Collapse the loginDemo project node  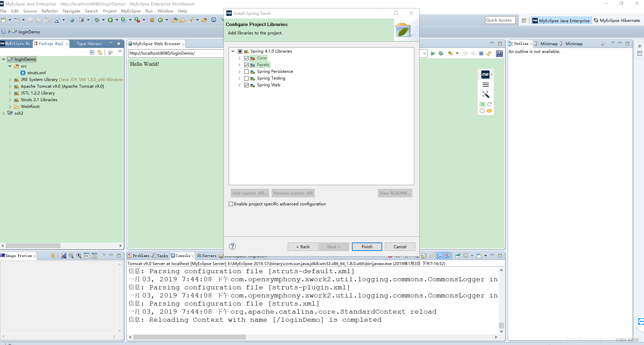(x=4, y=59)
